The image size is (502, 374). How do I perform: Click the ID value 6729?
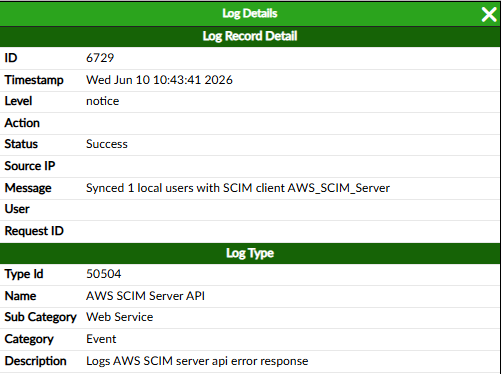point(100,58)
